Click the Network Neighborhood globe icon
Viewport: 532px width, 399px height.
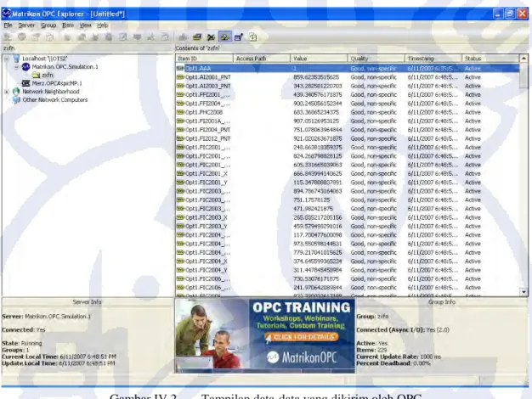point(16,92)
